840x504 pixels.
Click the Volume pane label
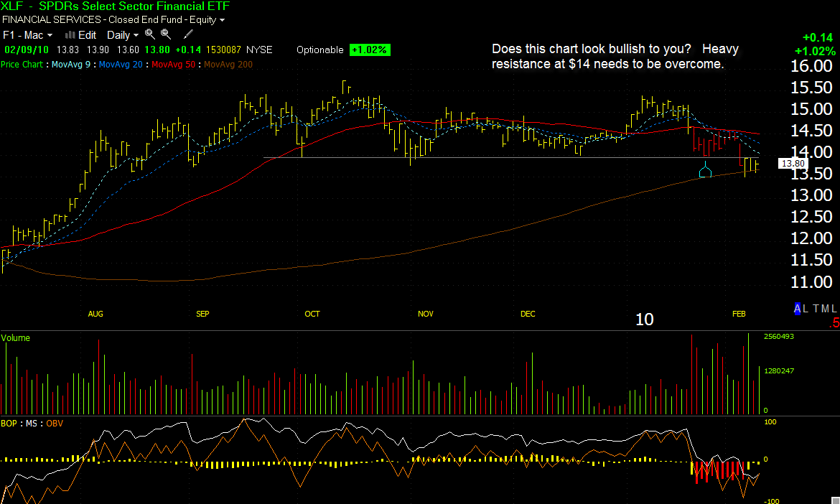[16, 338]
